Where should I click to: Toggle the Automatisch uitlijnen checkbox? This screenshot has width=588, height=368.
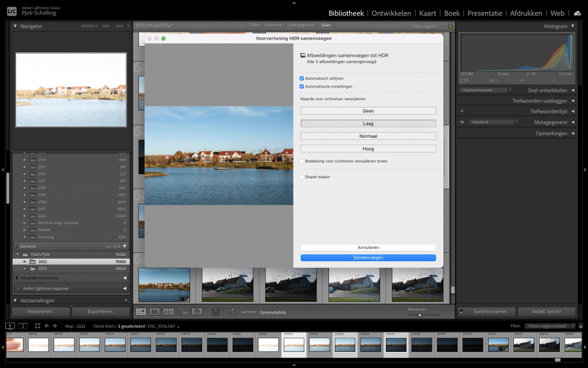coord(301,78)
